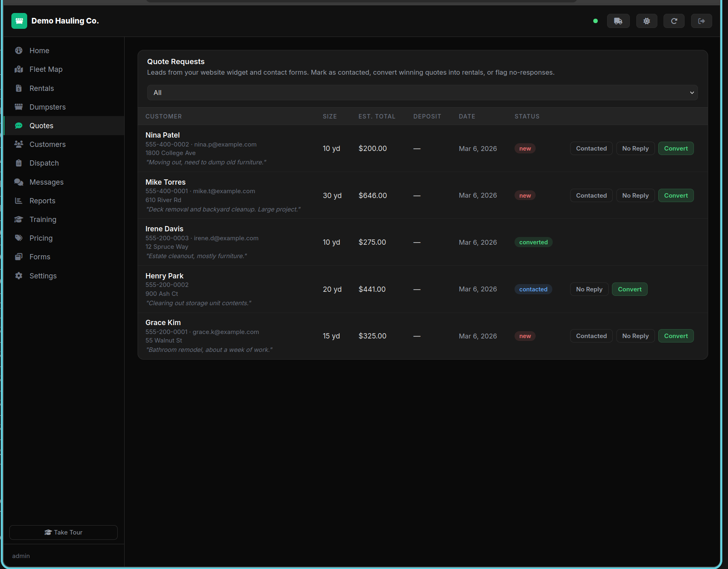
Task: Convert Grace Kim's quote
Action: point(676,336)
